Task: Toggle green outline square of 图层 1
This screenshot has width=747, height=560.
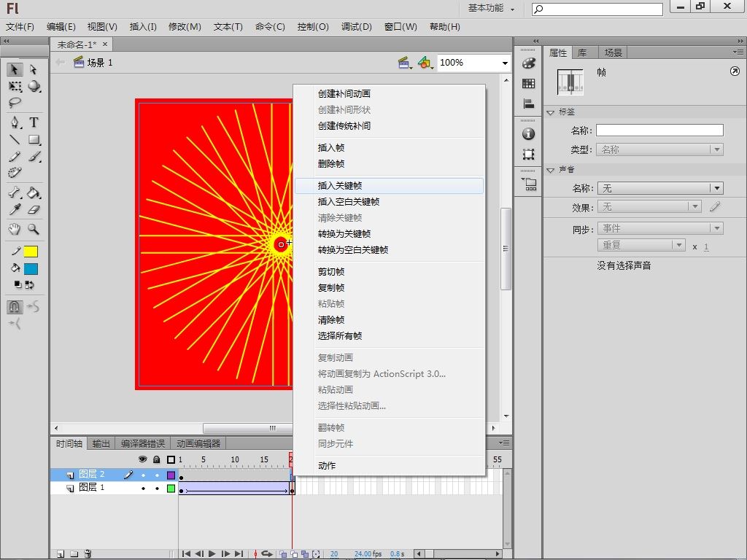Action: coord(171,489)
